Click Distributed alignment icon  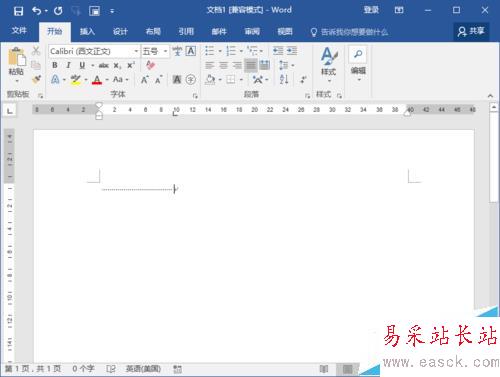tap(264, 65)
